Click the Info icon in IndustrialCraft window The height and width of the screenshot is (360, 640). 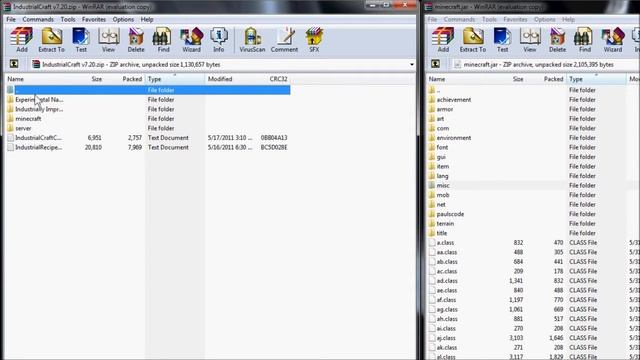[x=219, y=40]
